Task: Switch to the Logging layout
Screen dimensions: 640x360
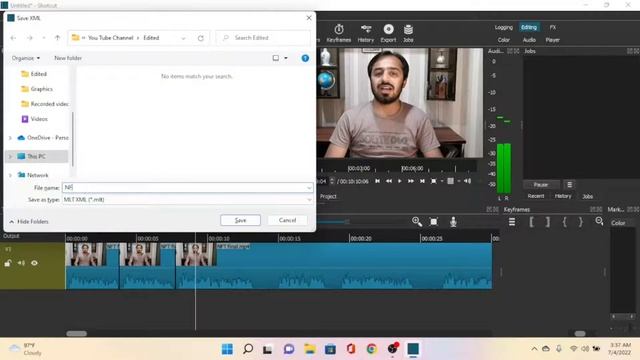Action: 504,27
